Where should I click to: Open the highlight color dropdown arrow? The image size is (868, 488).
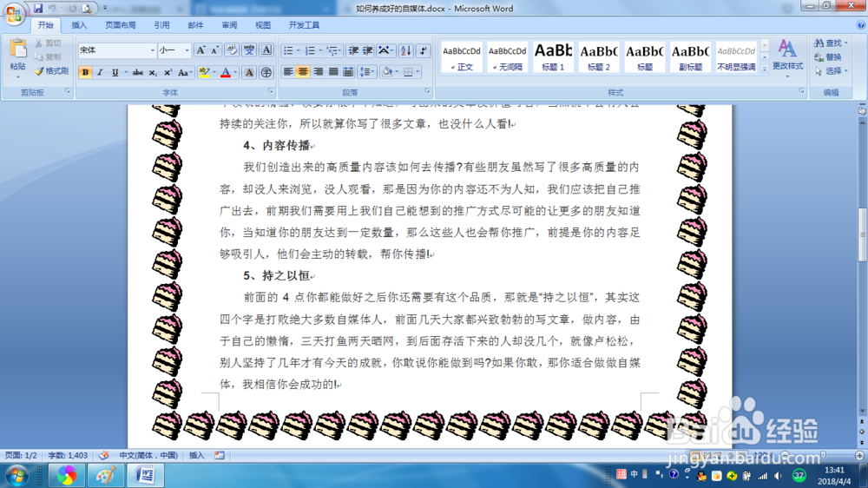[214, 73]
